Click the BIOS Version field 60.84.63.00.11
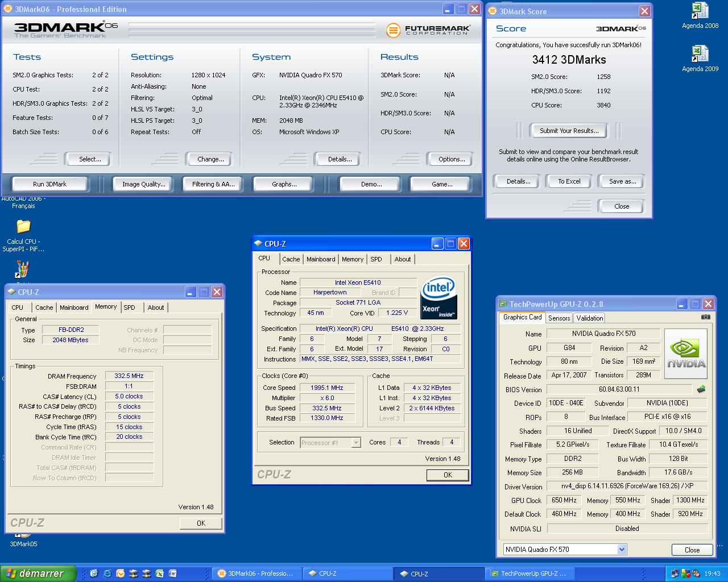The height and width of the screenshot is (582, 728). tap(619, 389)
